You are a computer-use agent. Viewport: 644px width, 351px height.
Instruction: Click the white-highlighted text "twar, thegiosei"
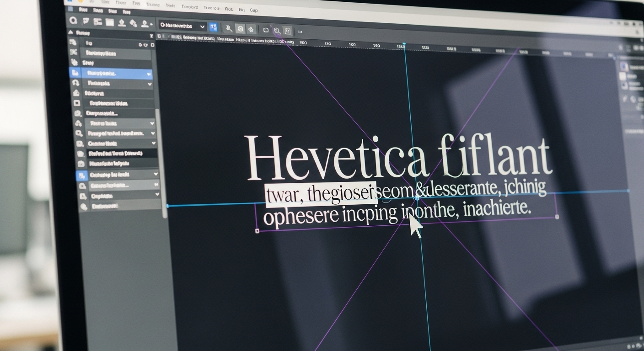(321, 194)
